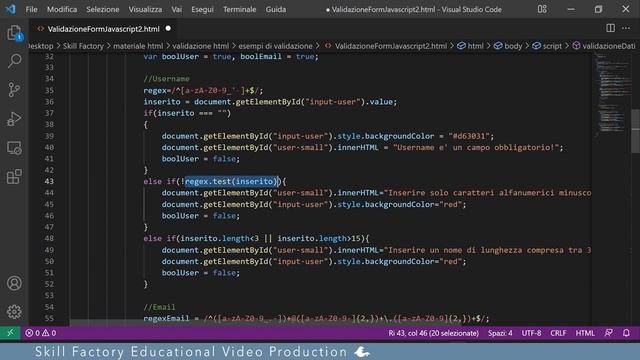Change encoding UTF-8 in status bar
The height and width of the screenshot is (360, 640).
click(x=531, y=333)
